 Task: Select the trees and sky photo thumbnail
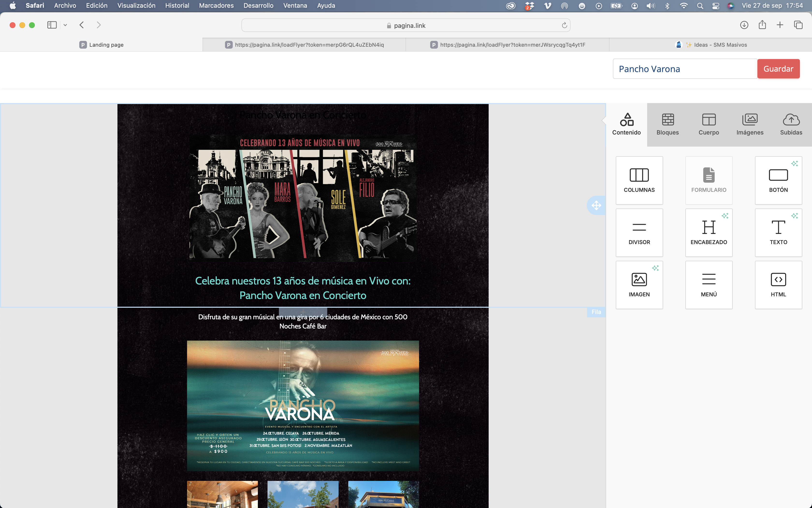(303, 494)
